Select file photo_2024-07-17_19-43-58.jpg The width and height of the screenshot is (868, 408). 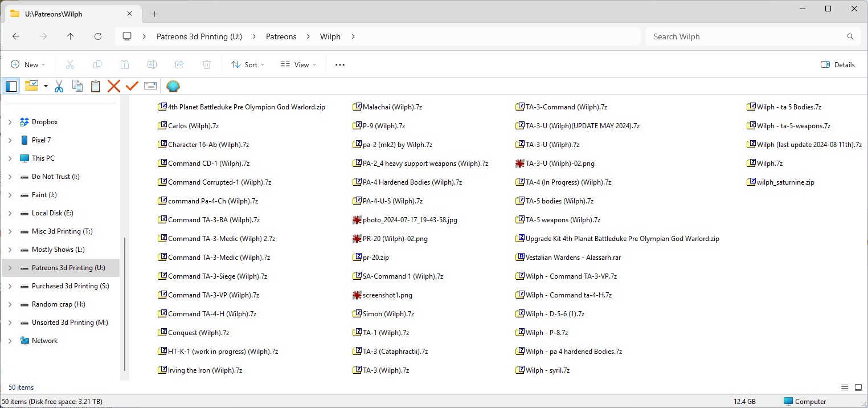405,220
